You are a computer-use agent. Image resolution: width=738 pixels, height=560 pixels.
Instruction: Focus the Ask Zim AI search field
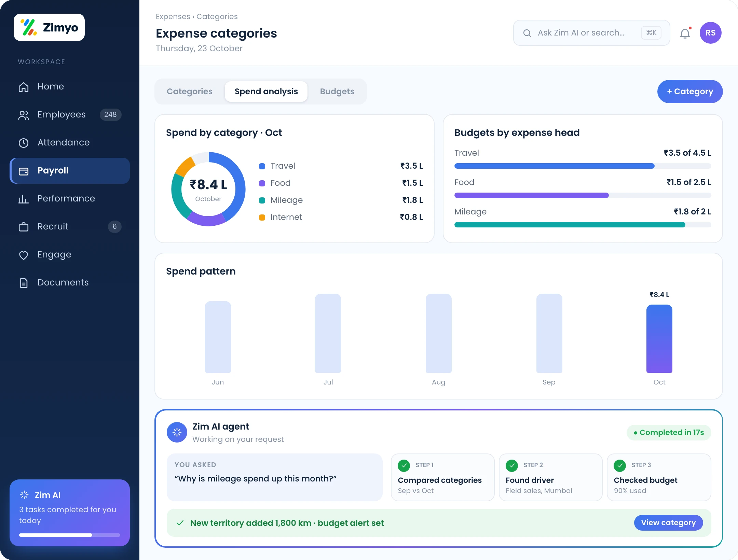(x=591, y=33)
